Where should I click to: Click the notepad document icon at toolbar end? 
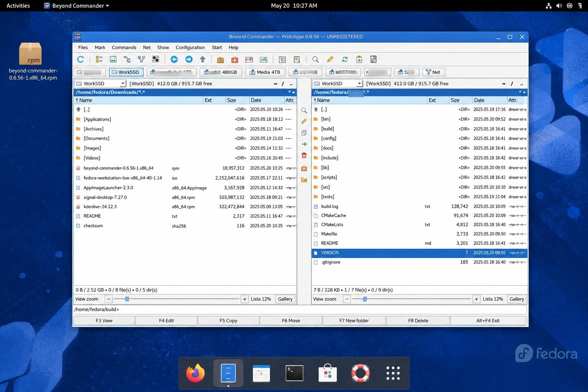tap(374, 59)
